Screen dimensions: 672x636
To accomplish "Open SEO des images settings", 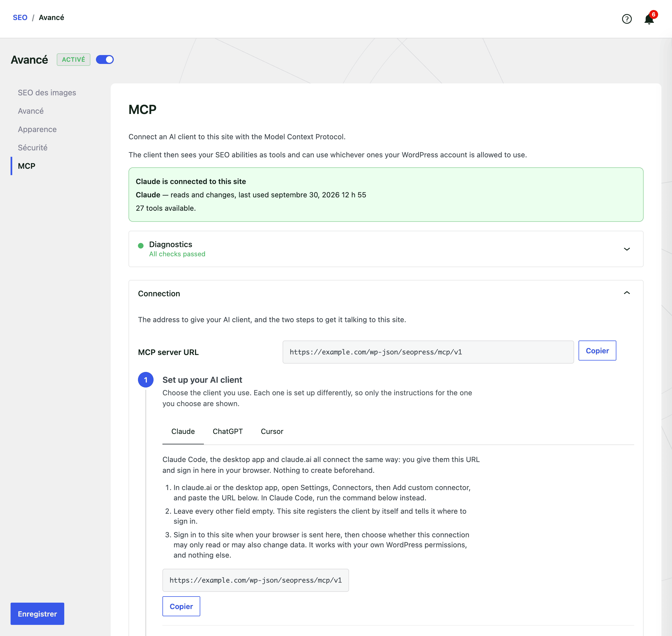I will point(47,93).
